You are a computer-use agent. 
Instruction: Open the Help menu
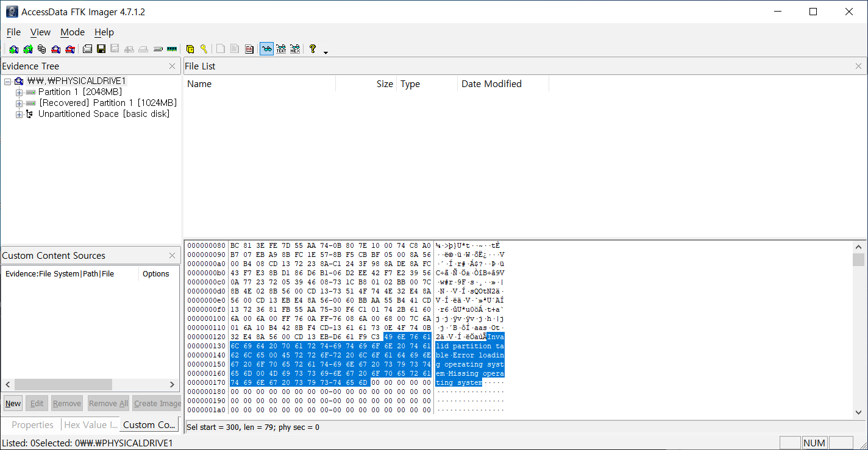coord(104,32)
